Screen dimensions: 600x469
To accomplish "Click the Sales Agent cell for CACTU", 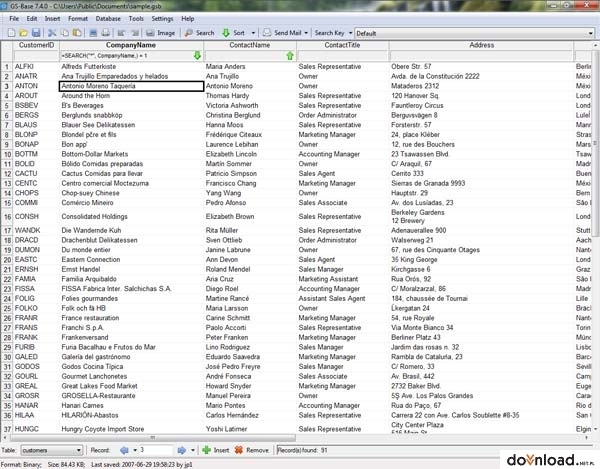I will click(342, 174).
